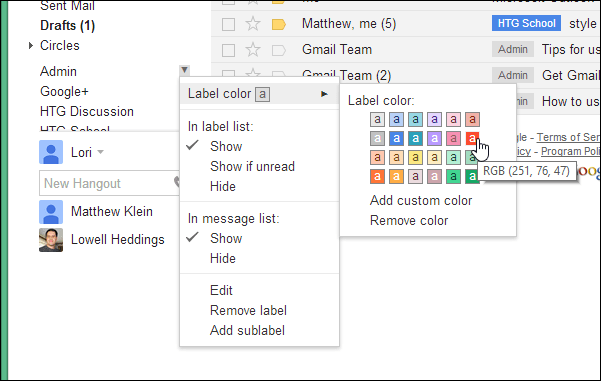Click the Admin label dropdown arrow

coord(184,70)
